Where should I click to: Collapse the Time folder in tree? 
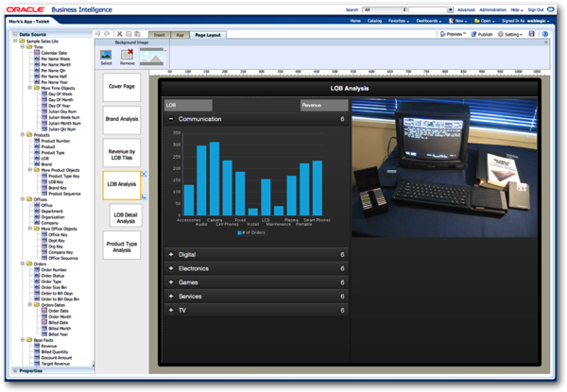pyautogui.click(x=22, y=46)
